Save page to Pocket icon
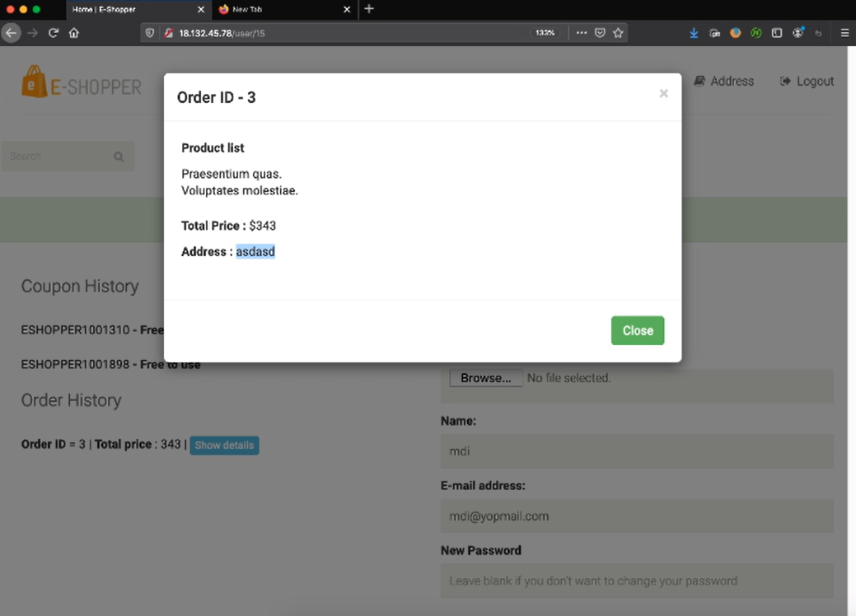 (600, 33)
